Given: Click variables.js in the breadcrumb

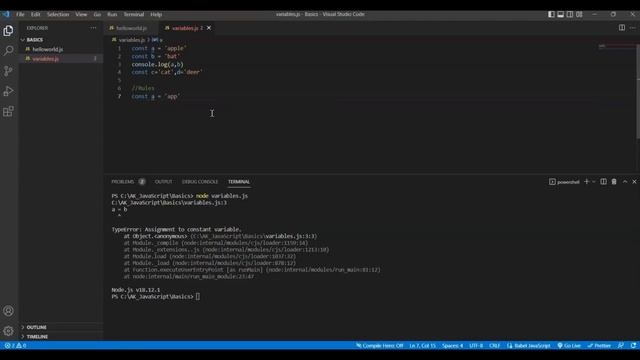Looking at the screenshot, I should [131, 40].
